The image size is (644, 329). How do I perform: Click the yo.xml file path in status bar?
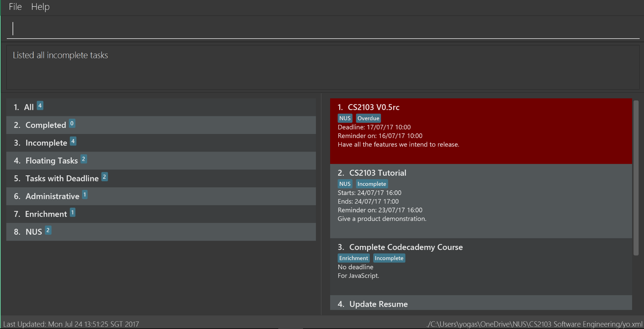(535, 324)
